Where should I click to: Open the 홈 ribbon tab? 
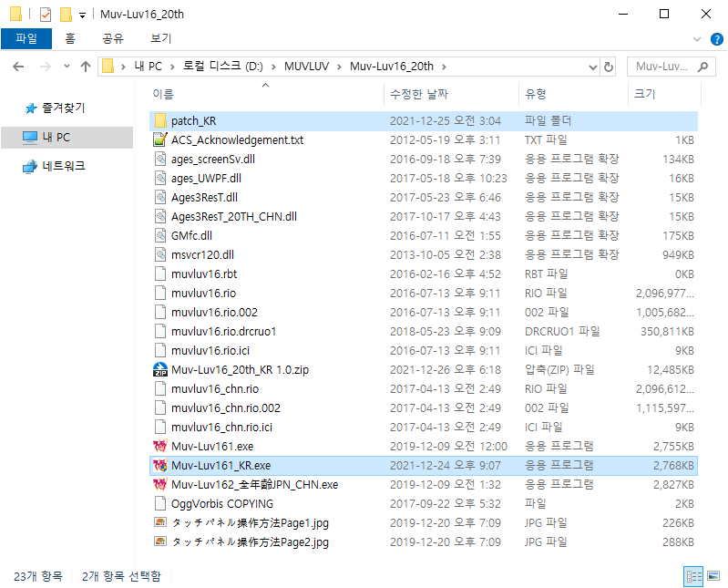pos(70,38)
